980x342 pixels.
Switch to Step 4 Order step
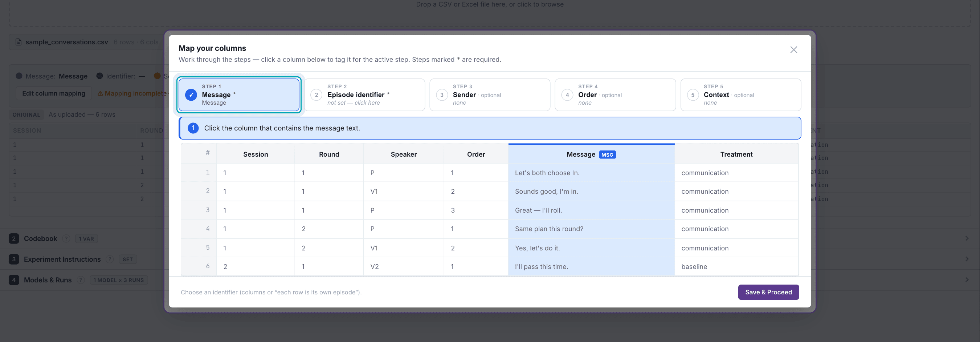615,95
